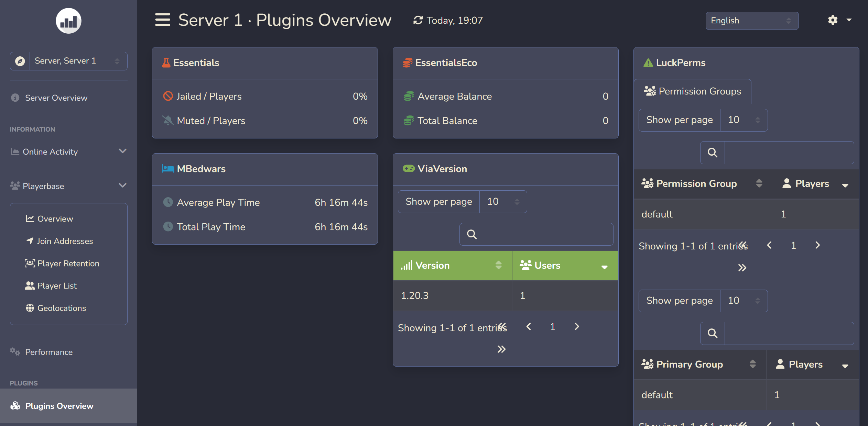Toggle the sidebar with the hamburger menu icon
This screenshot has width=868, height=426.
pyautogui.click(x=162, y=20)
